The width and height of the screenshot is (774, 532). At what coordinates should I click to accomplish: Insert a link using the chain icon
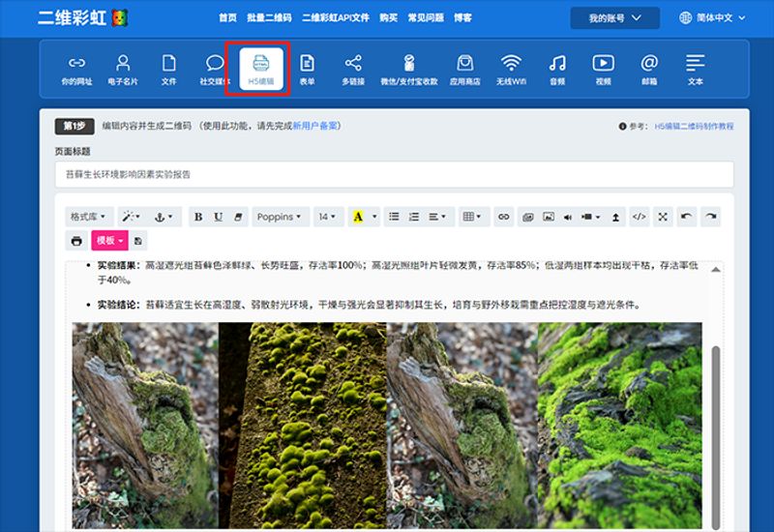click(x=503, y=217)
